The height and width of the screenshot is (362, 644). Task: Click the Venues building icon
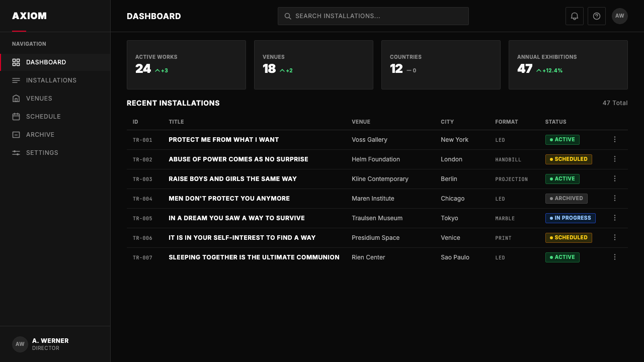[x=16, y=99]
